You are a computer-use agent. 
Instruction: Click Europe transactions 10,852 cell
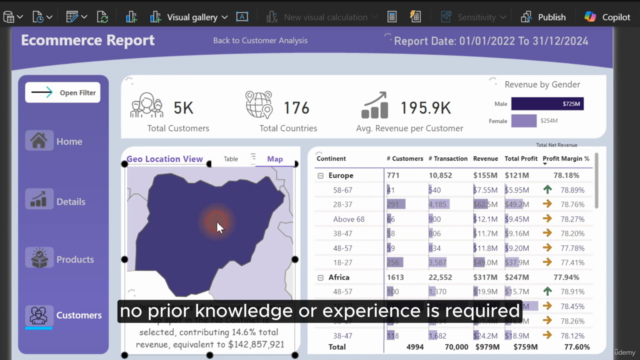(x=440, y=176)
